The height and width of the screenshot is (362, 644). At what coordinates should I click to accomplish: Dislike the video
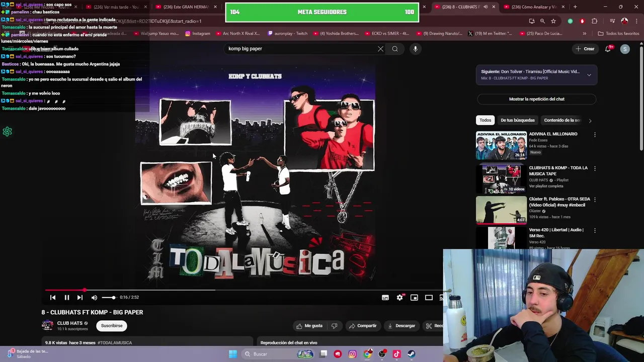tap(334, 326)
